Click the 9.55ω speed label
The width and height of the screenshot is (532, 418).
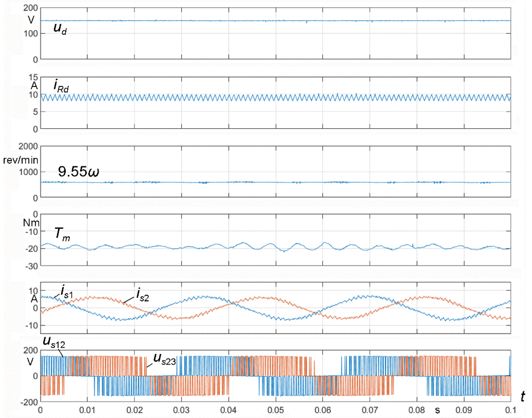[x=78, y=171]
